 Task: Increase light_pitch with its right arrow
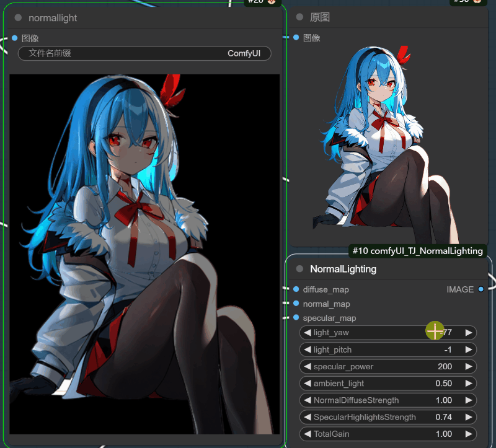[469, 349]
